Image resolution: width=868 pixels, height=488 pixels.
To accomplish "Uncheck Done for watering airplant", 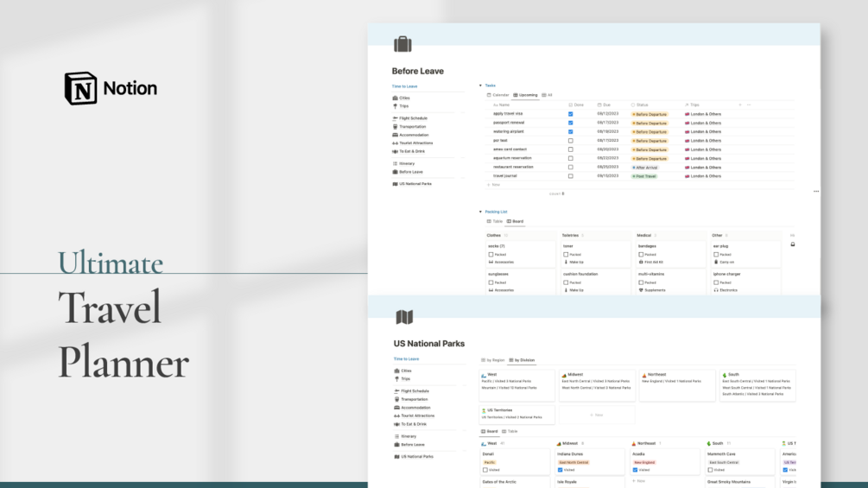I will coord(570,131).
